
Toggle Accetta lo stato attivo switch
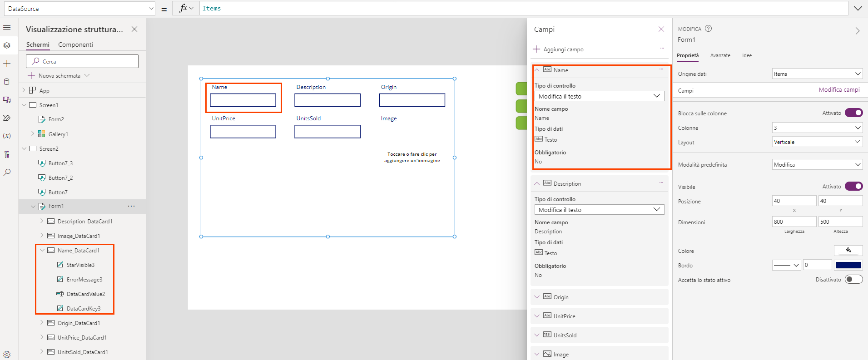coord(854,279)
